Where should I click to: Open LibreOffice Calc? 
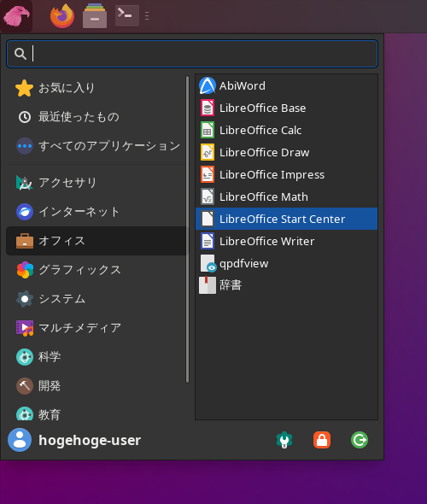click(x=286, y=130)
